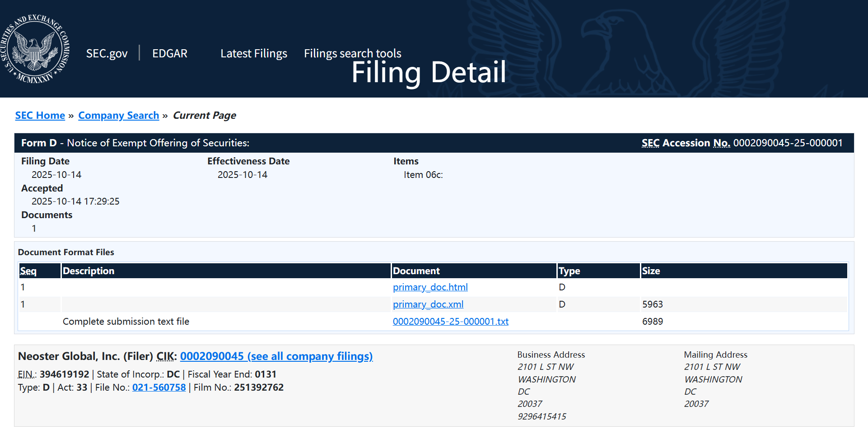Go to Company Search breadcrumb
The height and width of the screenshot is (434, 868).
coord(119,116)
